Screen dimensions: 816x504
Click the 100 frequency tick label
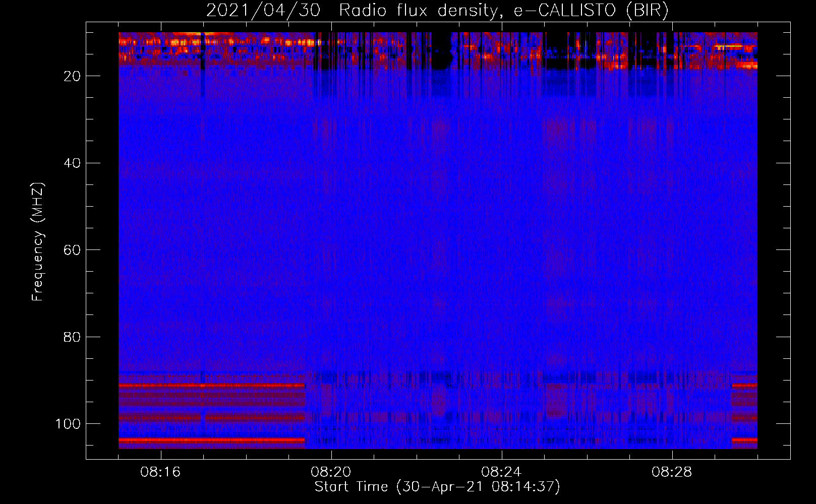point(68,424)
